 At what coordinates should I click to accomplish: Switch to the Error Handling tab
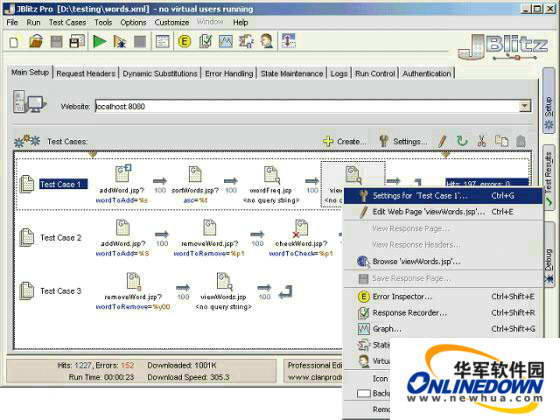click(x=229, y=74)
